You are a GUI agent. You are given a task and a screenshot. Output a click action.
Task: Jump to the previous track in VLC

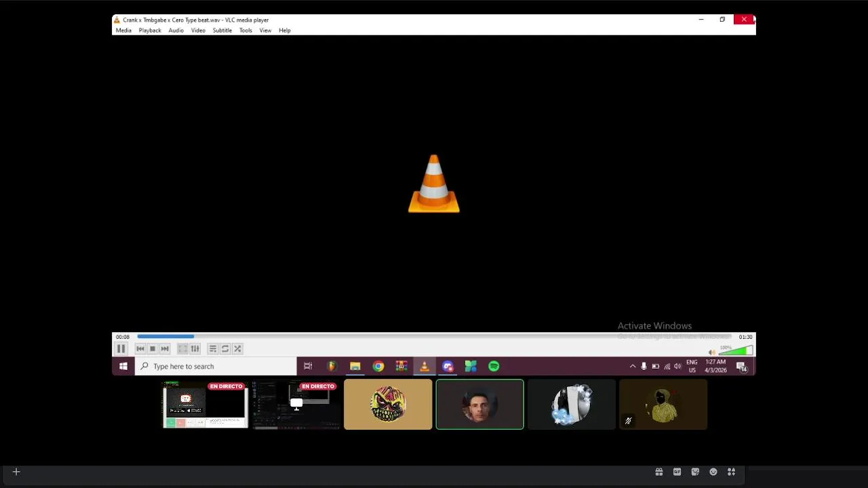(140, 348)
